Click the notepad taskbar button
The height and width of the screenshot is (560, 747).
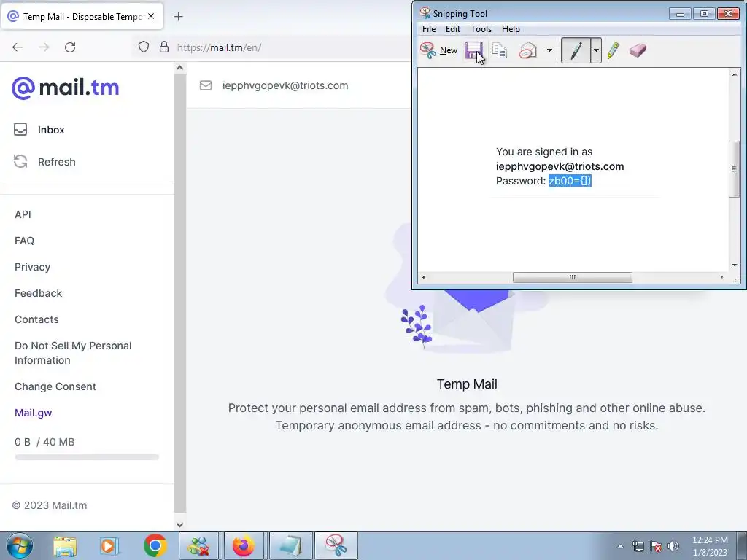[x=290, y=545]
